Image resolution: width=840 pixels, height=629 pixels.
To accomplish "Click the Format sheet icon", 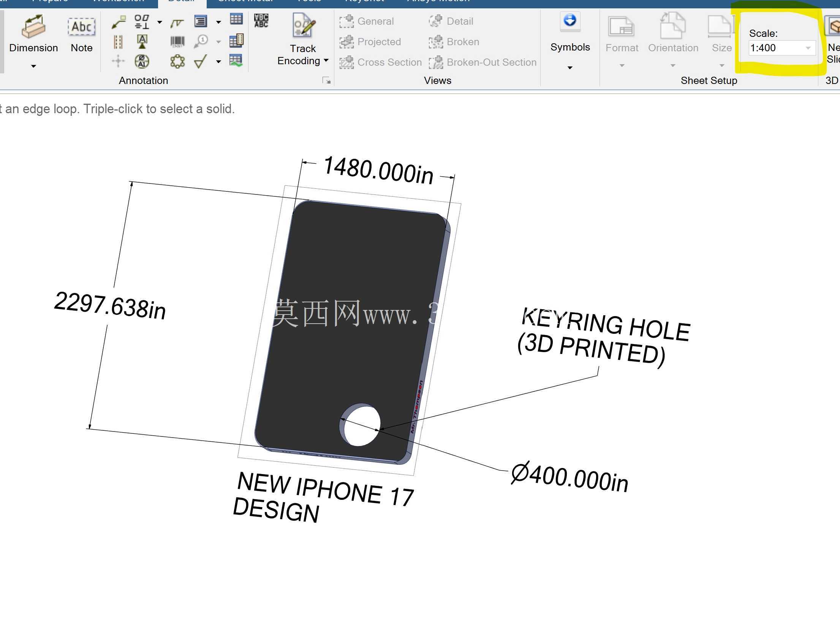I will pyautogui.click(x=622, y=27).
